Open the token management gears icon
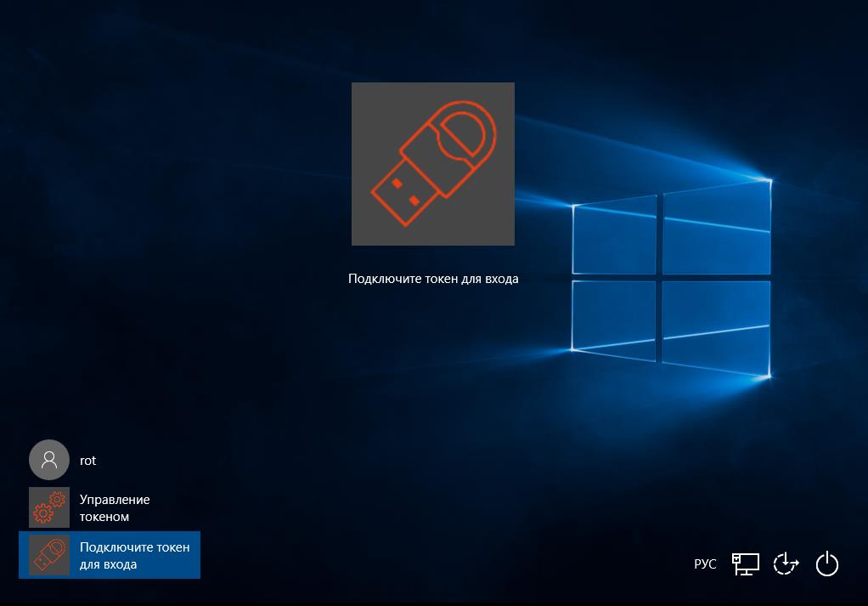This screenshot has height=606, width=868. click(x=49, y=507)
